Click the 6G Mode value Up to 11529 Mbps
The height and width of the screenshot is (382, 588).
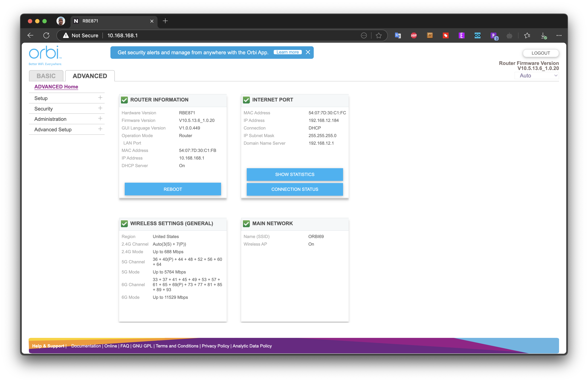click(x=170, y=297)
